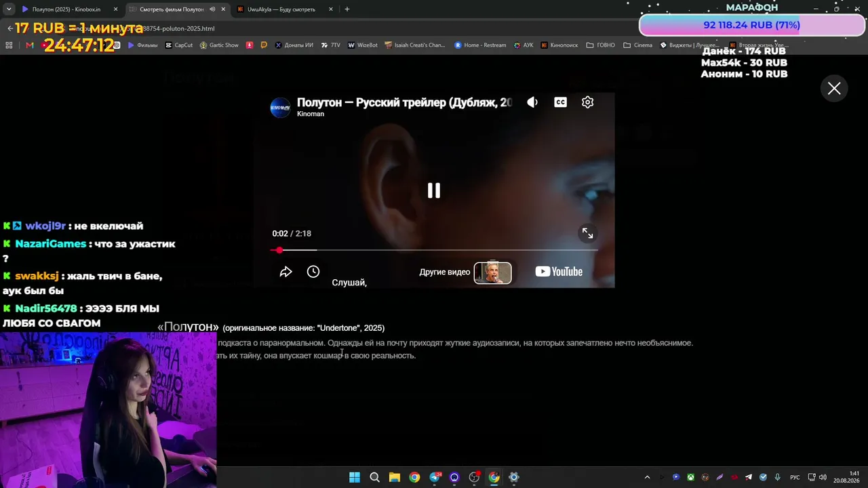Expand the tab search dropdown arrow
This screenshot has height=488, width=868.
point(9,9)
